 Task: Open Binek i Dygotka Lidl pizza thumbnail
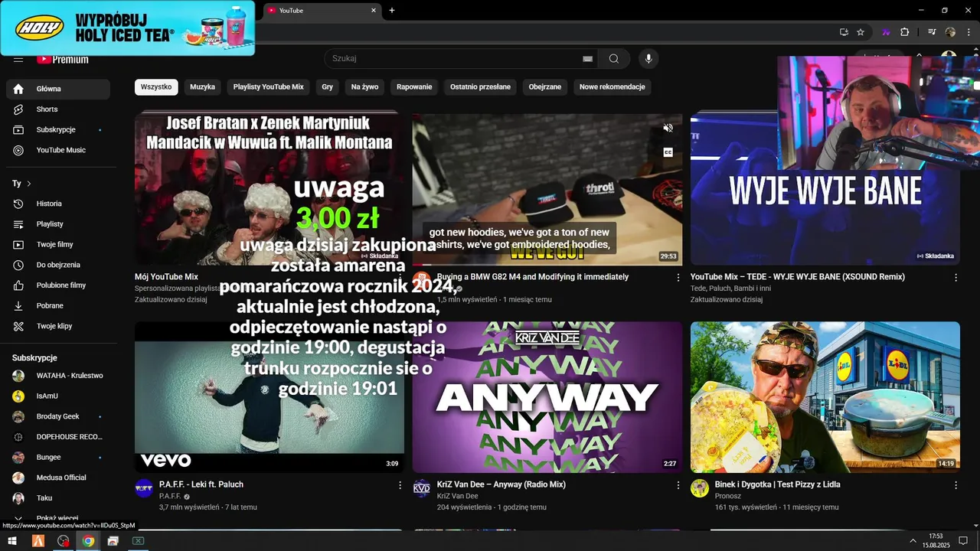825,397
